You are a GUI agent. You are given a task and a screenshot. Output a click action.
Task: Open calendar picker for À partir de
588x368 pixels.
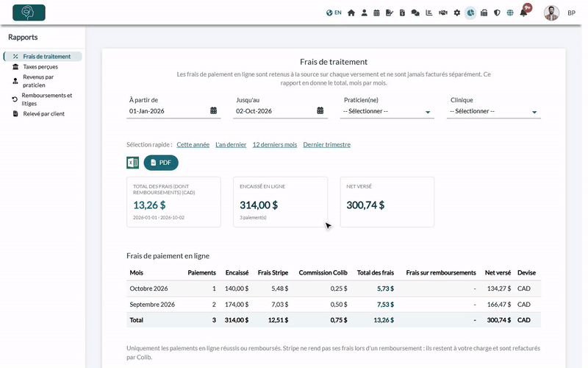[x=213, y=110]
